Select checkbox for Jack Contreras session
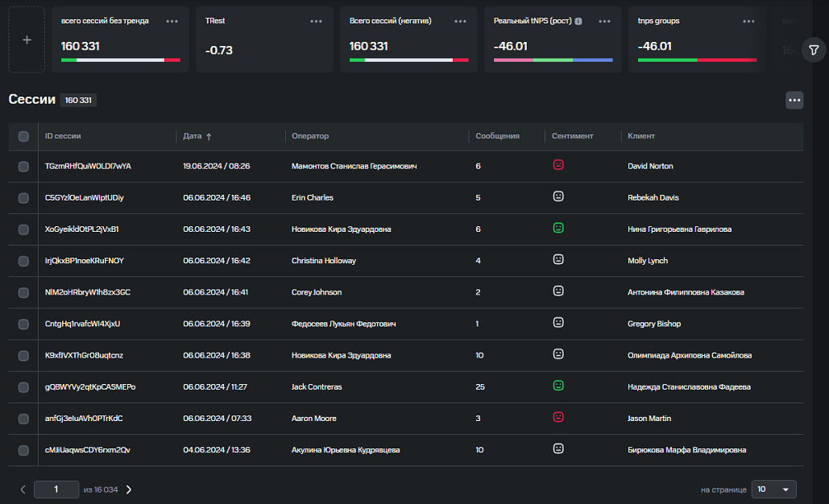This screenshot has width=829, height=504. point(23,387)
